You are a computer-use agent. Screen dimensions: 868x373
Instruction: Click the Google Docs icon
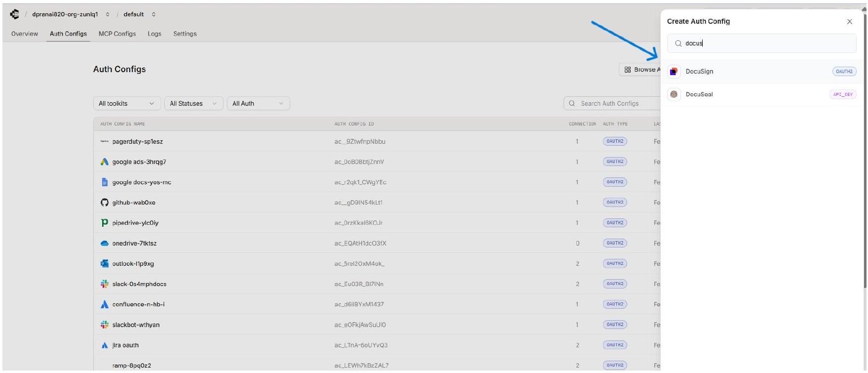104,182
